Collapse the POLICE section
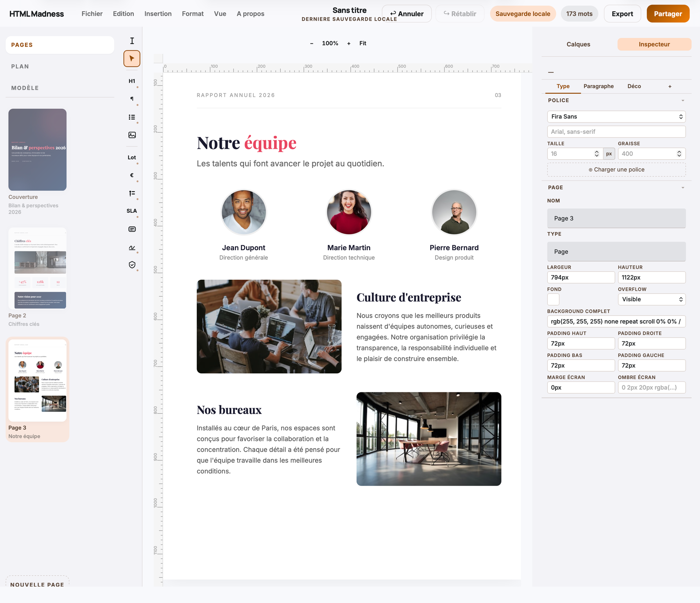The width and height of the screenshot is (700, 603). click(x=682, y=100)
